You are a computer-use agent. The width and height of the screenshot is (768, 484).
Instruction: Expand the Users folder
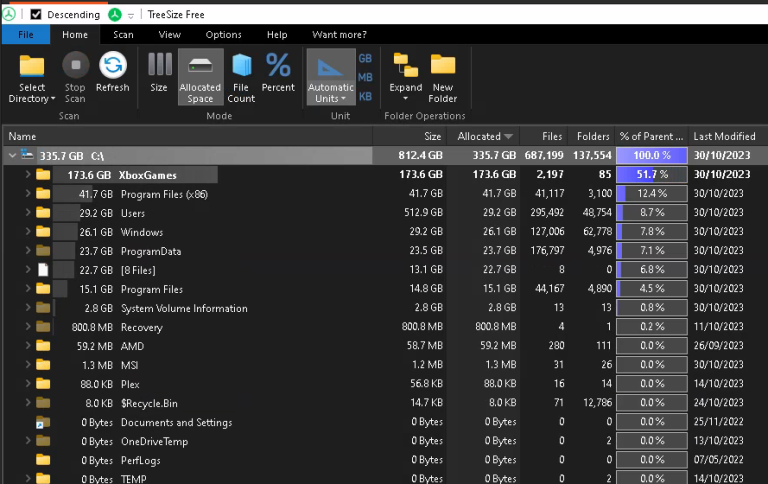[x=28, y=213]
